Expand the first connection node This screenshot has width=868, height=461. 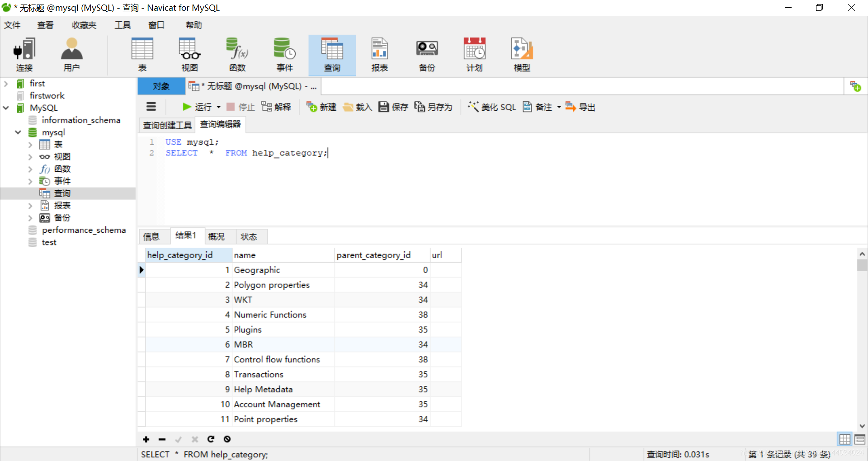6,84
